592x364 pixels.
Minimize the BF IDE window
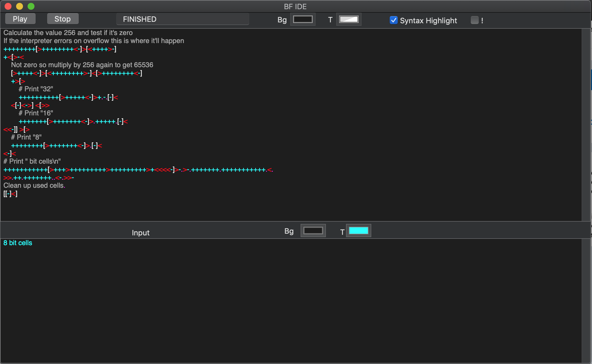(x=20, y=6)
